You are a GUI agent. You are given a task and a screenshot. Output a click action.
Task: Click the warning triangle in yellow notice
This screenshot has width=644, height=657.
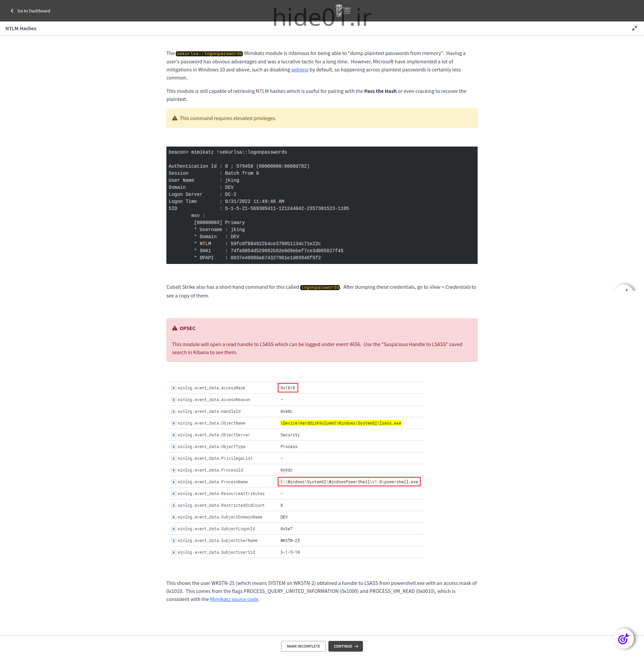[174, 118]
